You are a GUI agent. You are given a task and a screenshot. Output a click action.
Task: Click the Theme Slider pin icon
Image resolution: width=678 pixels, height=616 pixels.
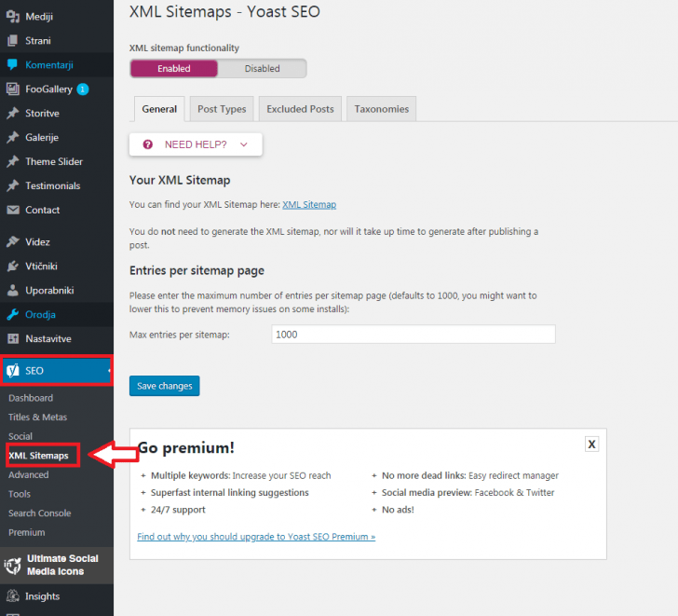coord(13,162)
